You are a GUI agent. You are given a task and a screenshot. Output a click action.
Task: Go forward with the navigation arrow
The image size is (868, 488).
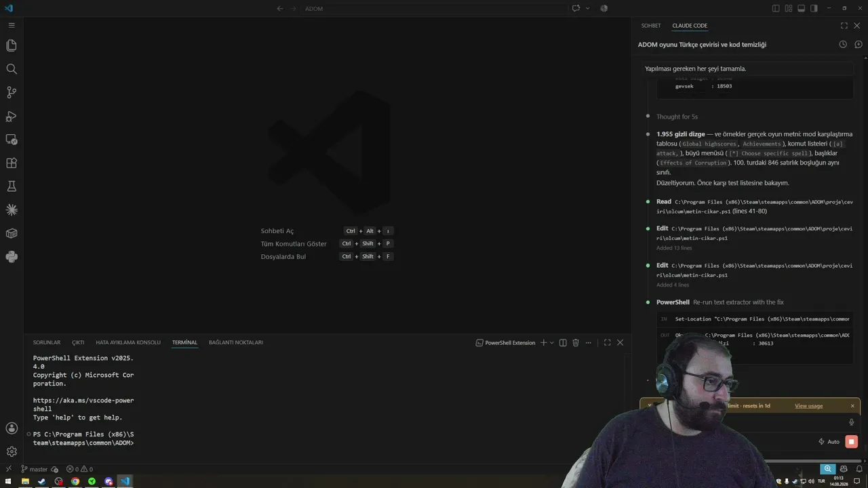pos(294,9)
